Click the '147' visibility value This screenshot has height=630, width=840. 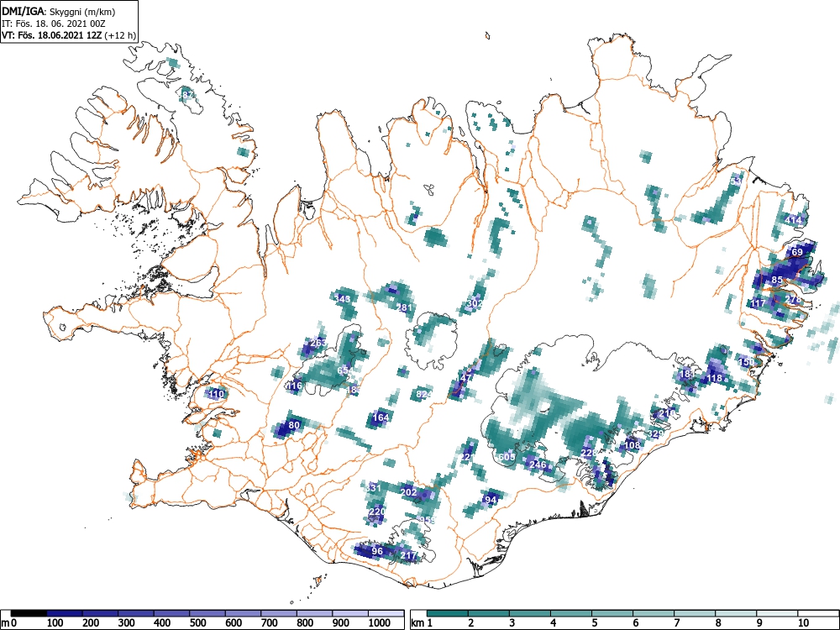464,378
